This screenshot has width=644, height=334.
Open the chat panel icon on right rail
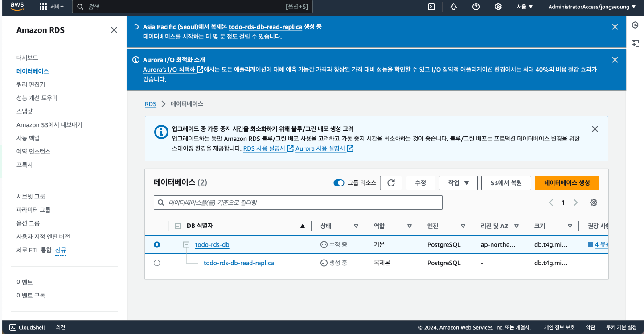(x=635, y=43)
